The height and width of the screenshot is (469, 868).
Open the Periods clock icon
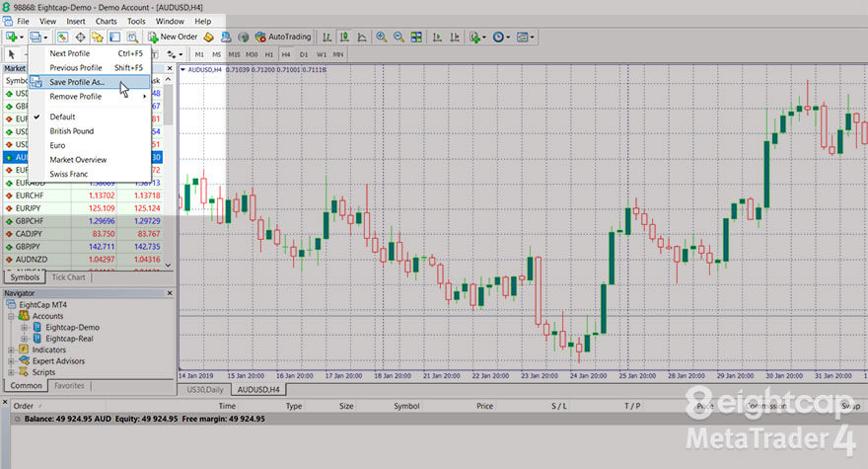click(x=498, y=38)
